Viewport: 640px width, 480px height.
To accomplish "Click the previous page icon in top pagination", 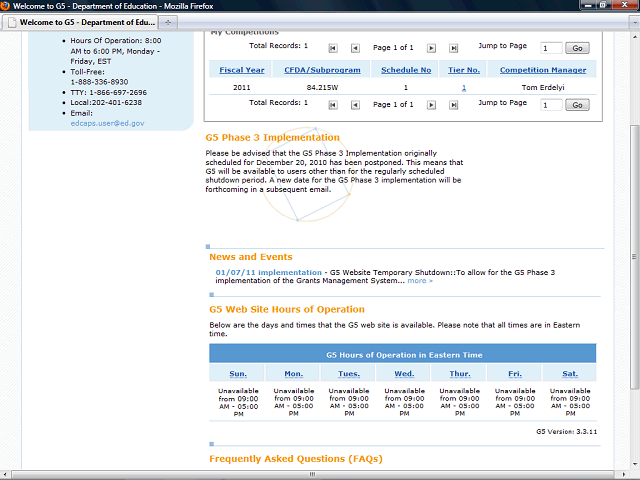I will [355, 47].
